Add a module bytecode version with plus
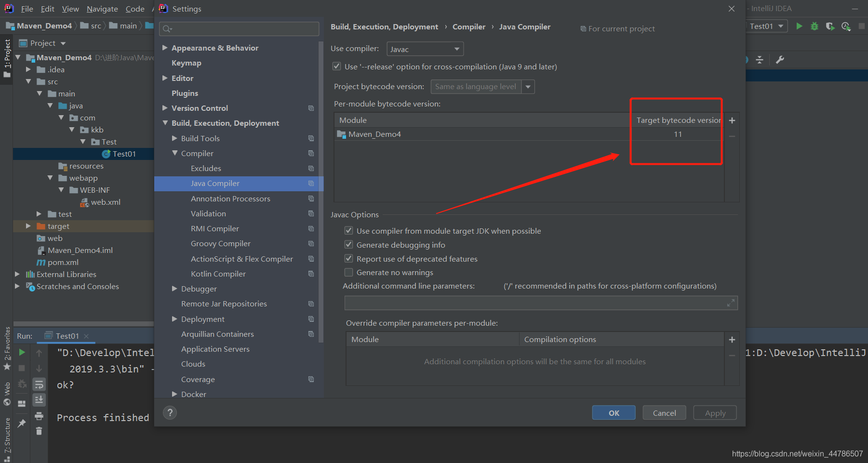868x463 pixels. [732, 120]
